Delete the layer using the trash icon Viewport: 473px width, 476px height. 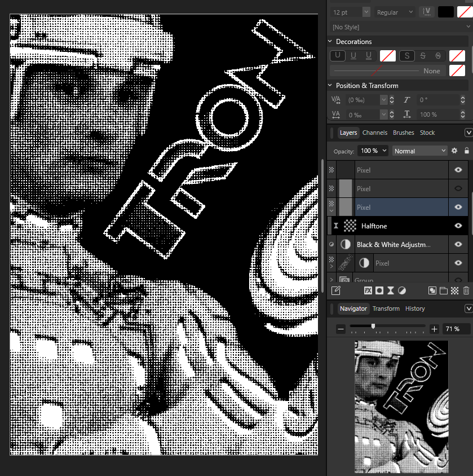pyautogui.click(x=466, y=290)
